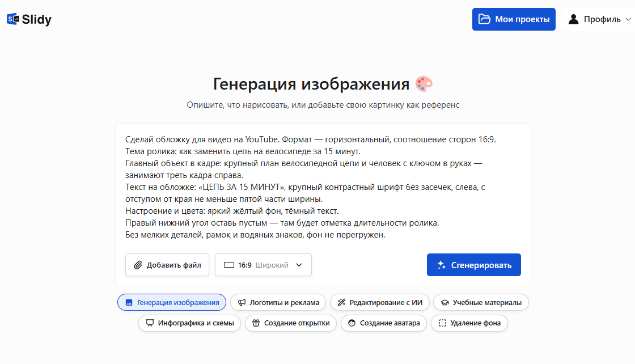Click prompt line Сделай обложку для видео
The height and width of the screenshot is (364, 635).
click(x=311, y=139)
